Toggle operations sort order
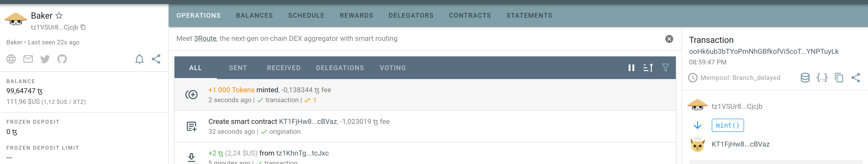The height and width of the screenshot is (164, 868). (648, 68)
